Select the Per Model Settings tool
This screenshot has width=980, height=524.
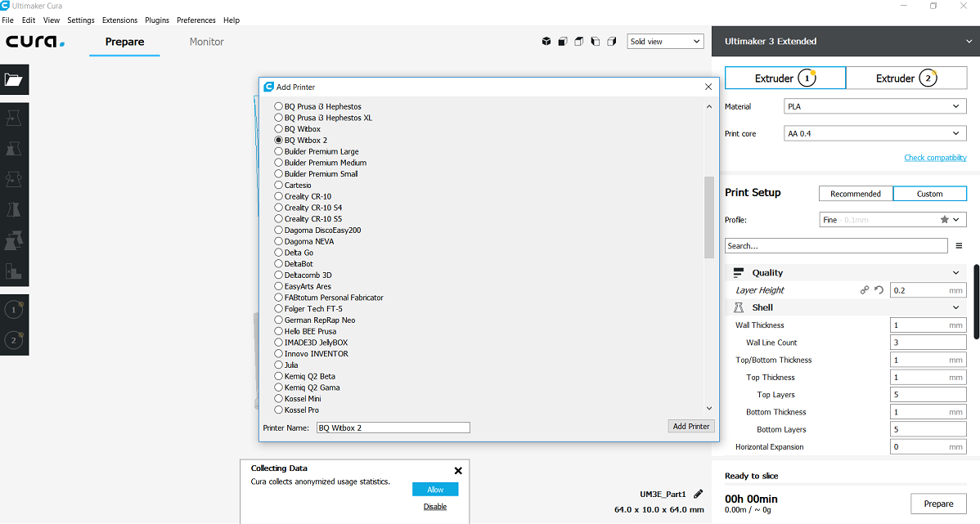(14, 240)
